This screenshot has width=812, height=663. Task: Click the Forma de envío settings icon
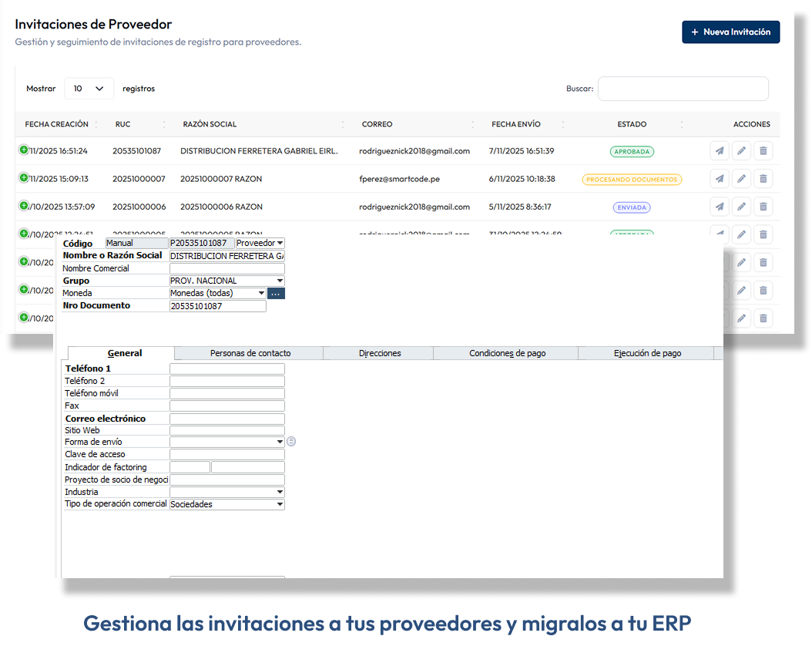click(291, 442)
